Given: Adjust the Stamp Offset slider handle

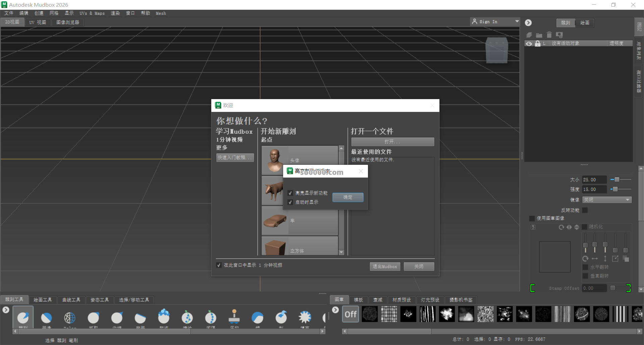Looking at the screenshot, I should click(x=612, y=288).
